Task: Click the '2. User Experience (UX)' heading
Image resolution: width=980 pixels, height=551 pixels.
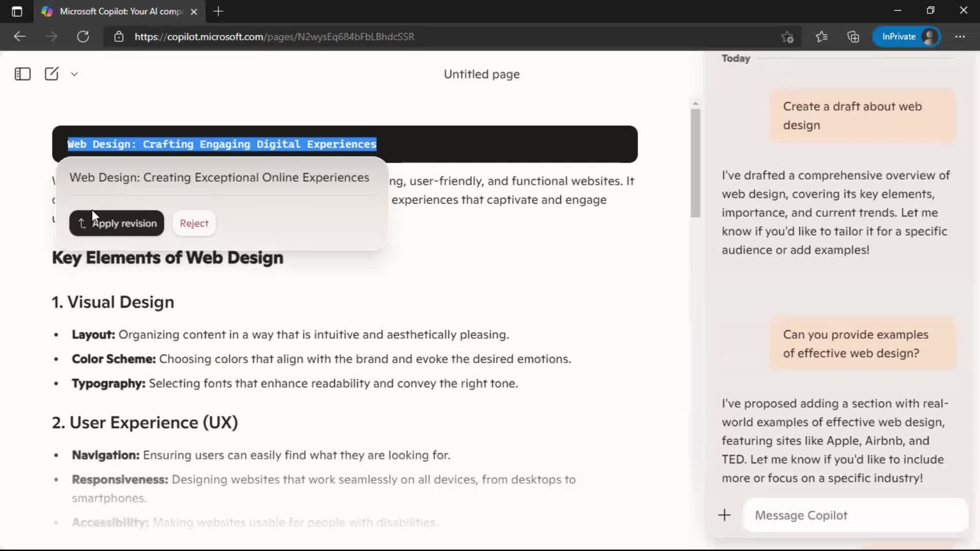Action: [145, 423]
